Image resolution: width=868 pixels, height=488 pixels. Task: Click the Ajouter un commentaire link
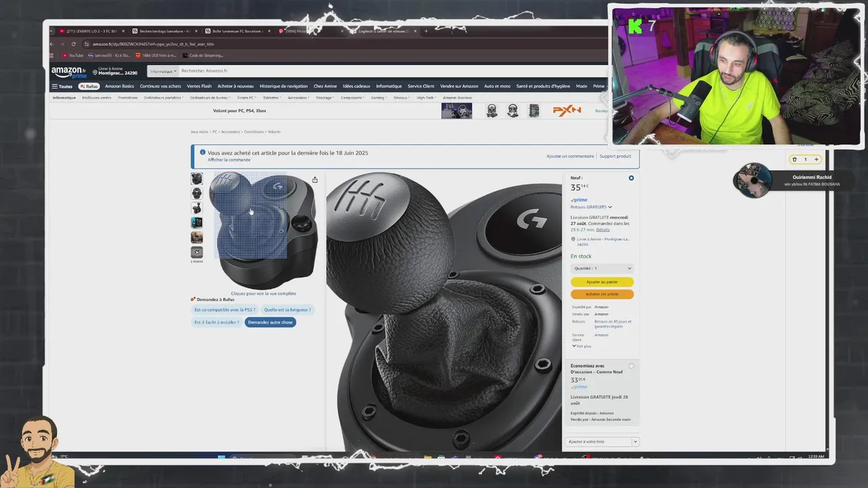[570, 157]
